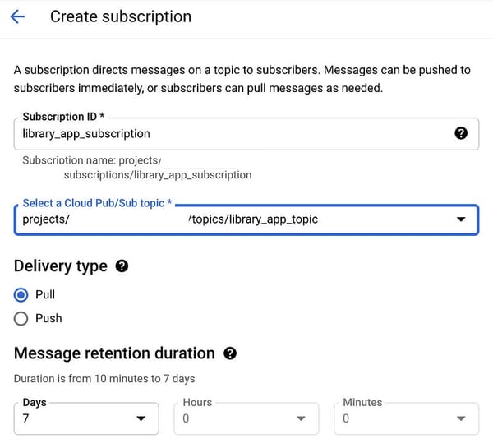
Task: Open the Days dropdown arrow
Action: click(x=139, y=419)
